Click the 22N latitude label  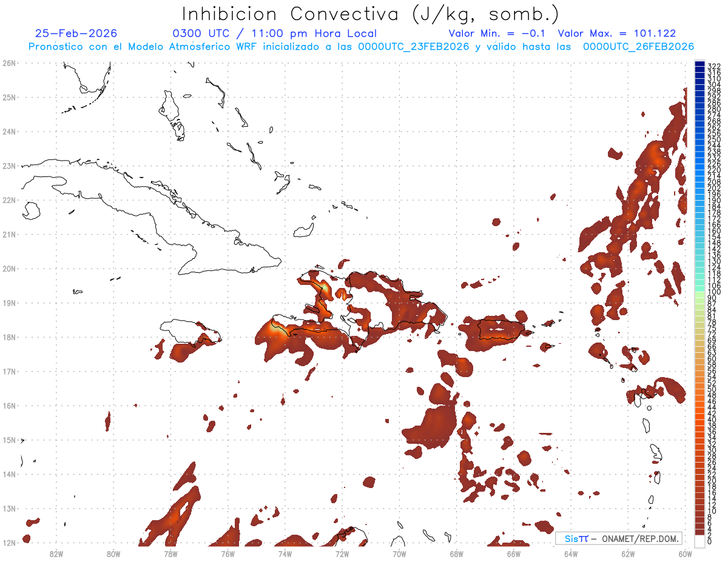pos(9,200)
